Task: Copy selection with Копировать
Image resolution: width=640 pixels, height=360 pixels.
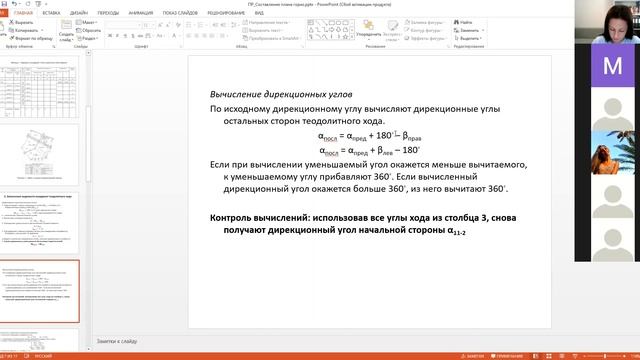Action: pyautogui.click(x=24, y=30)
